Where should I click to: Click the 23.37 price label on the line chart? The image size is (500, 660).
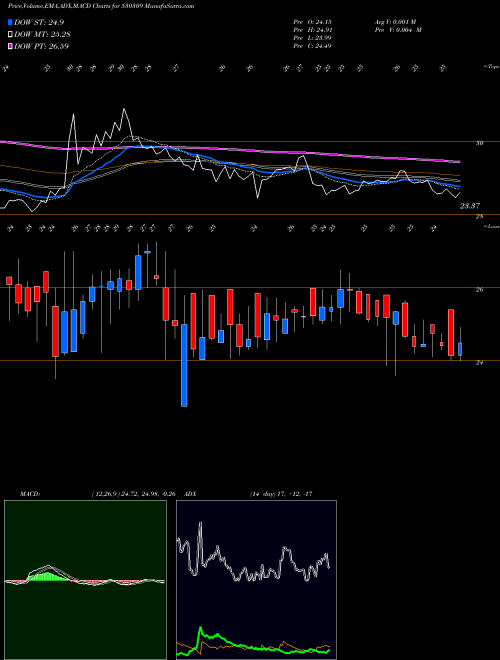coord(470,206)
